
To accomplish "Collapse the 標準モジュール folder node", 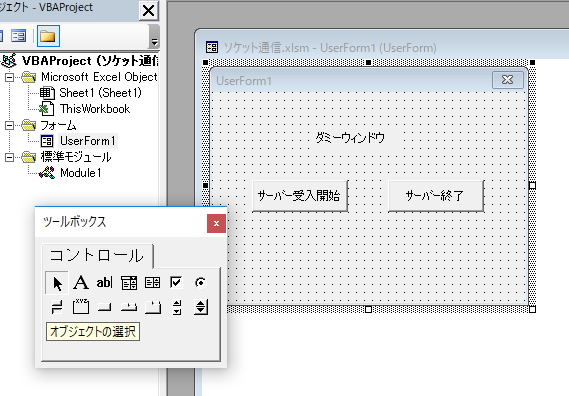I will tap(9, 157).
